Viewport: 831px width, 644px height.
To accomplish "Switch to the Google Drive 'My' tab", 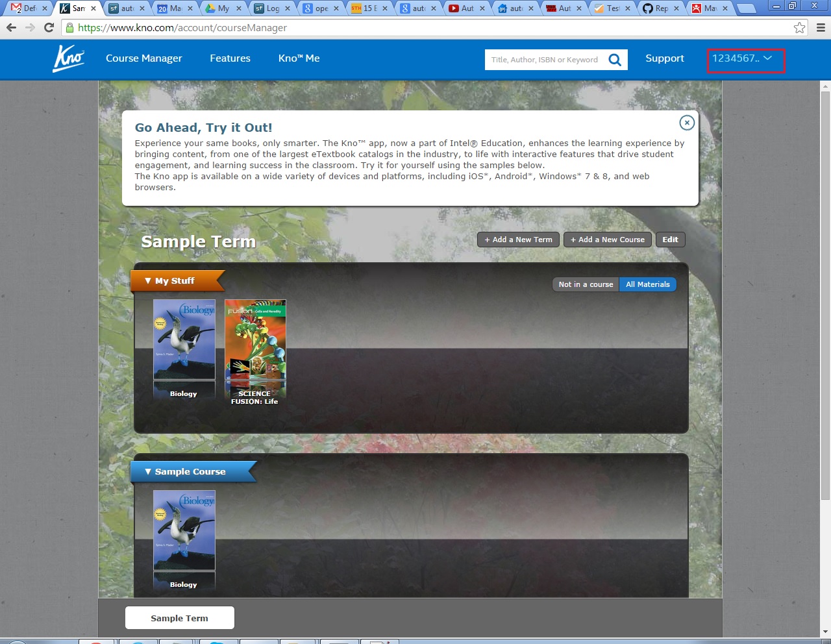I will (x=222, y=8).
